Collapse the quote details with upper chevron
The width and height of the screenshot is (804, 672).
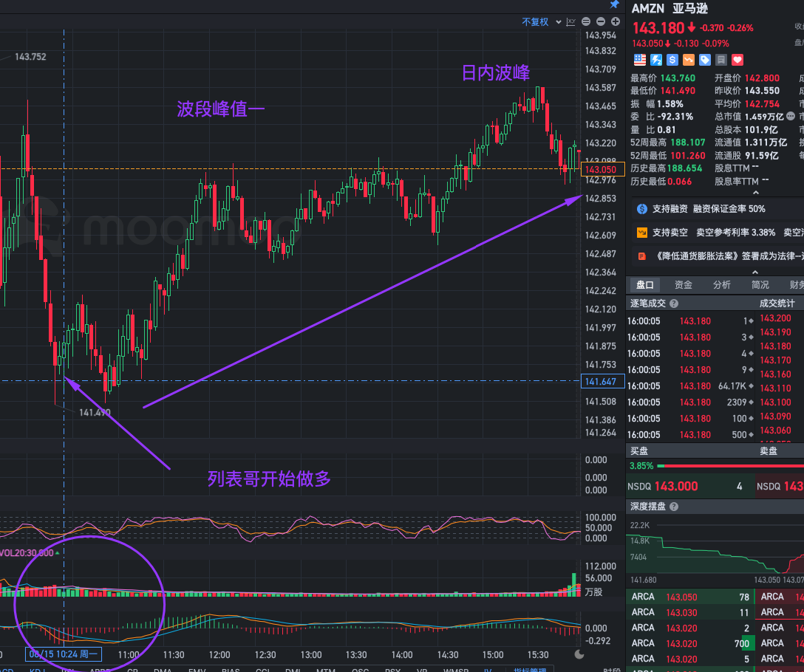tap(755, 193)
